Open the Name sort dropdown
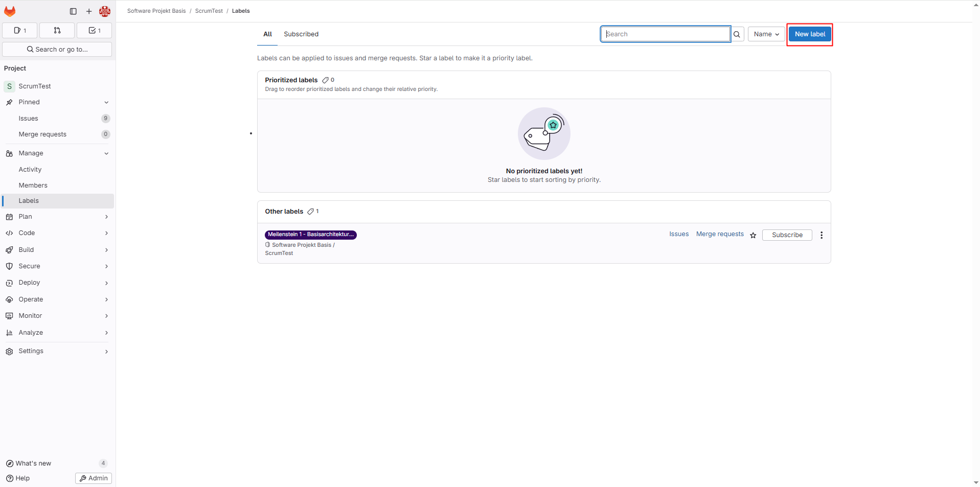 coord(766,34)
